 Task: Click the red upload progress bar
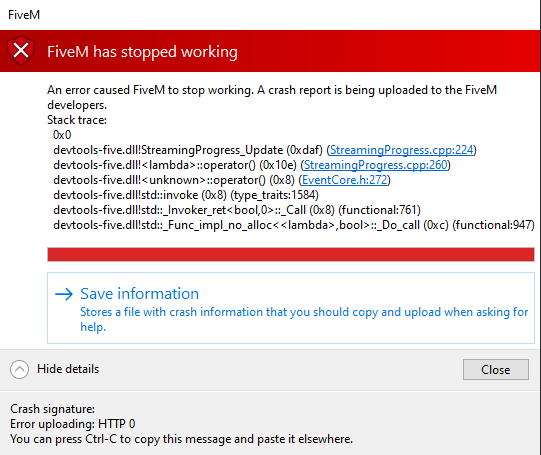[291, 254]
